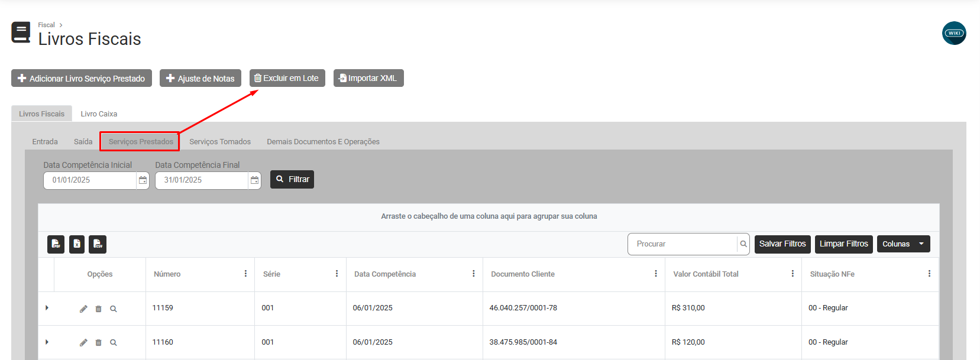Select the Serviços Tomados tab
This screenshot has height=360, width=980.
click(220, 142)
